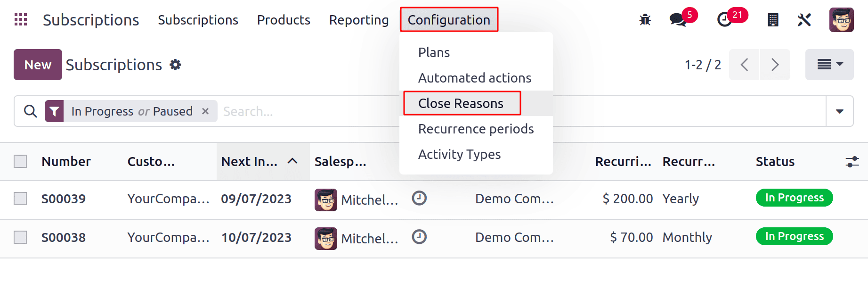Viewport: 868px width, 291px height.
Task: Click the gear icon beside Subscriptions title
Action: click(176, 65)
